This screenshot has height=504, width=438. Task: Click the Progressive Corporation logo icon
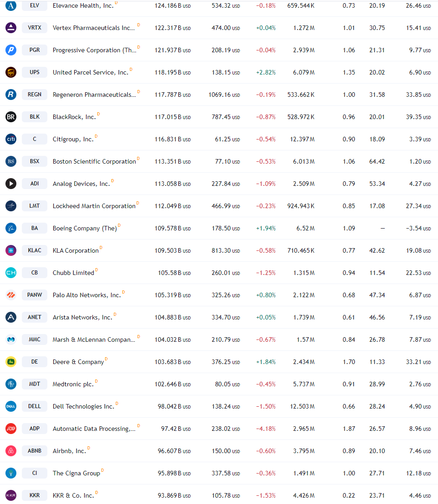(11, 50)
